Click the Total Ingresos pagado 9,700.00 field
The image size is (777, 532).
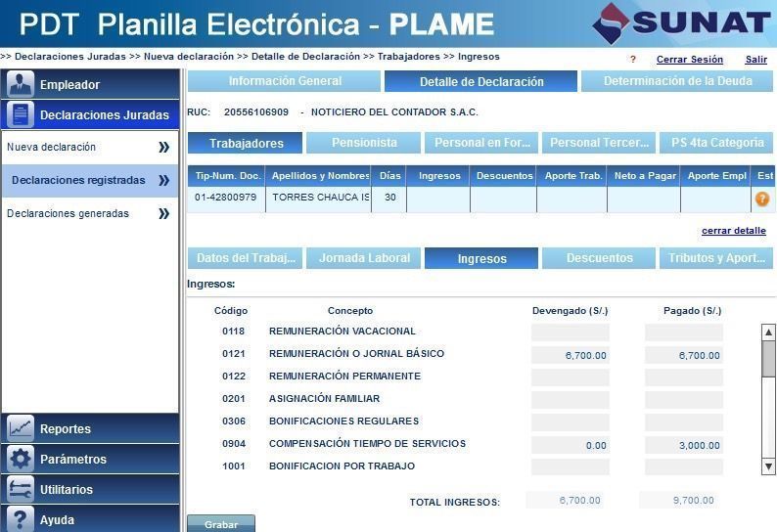click(678, 501)
